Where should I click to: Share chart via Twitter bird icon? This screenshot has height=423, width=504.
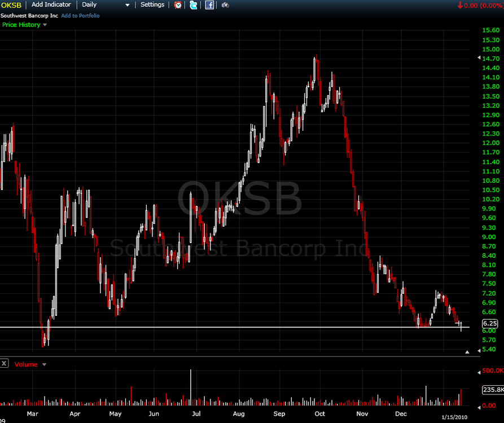(x=194, y=5)
